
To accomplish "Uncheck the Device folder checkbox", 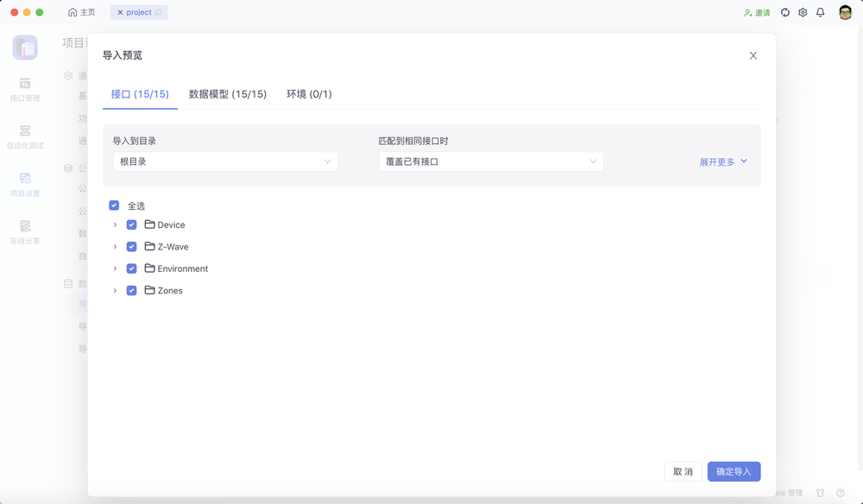I will click(x=131, y=224).
